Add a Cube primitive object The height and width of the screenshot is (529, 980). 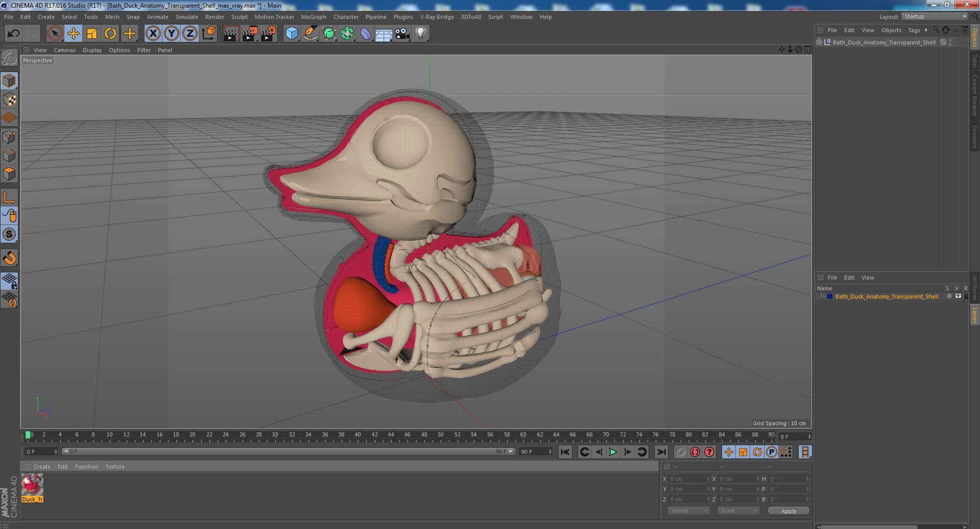292,34
